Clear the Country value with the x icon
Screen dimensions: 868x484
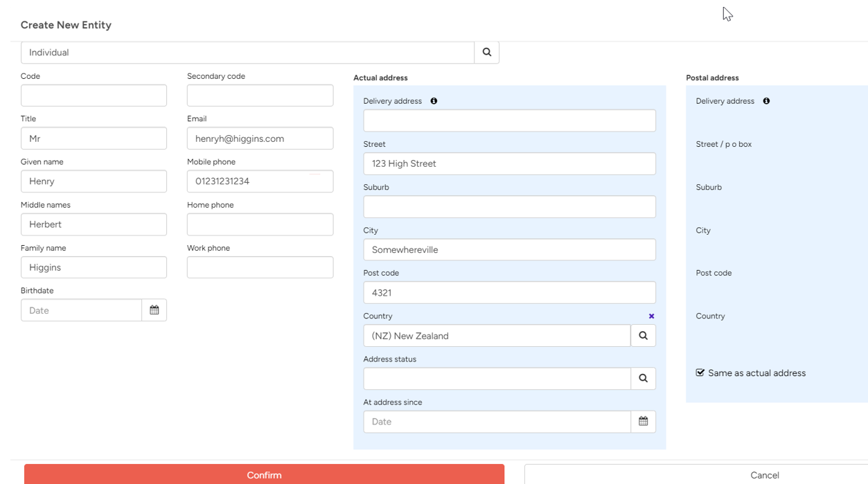[x=651, y=316]
